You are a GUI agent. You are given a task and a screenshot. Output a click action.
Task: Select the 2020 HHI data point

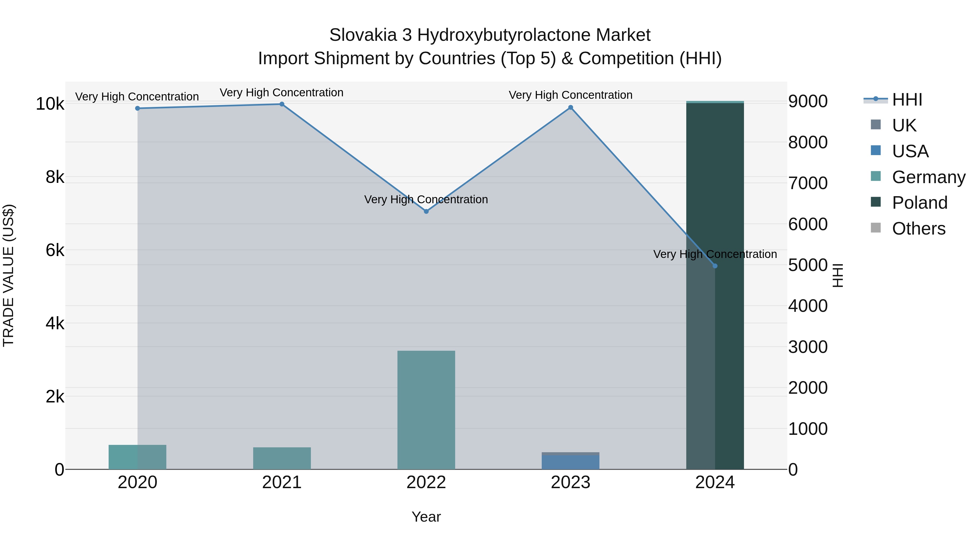(138, 108)
